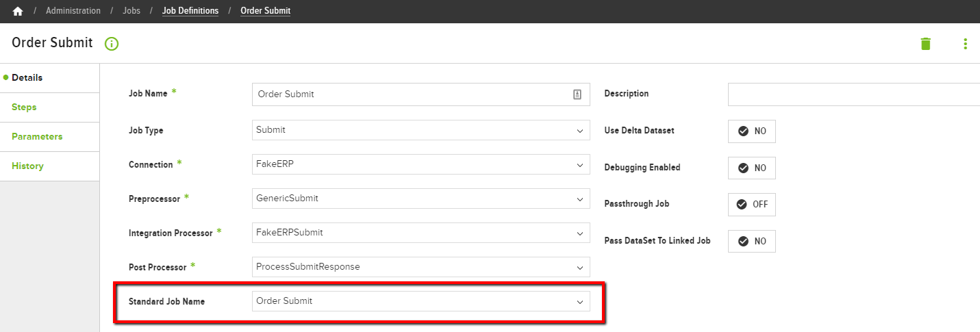
Task: Expand the Preprocessor GenericSubmit dropdown
Action: 421,199
